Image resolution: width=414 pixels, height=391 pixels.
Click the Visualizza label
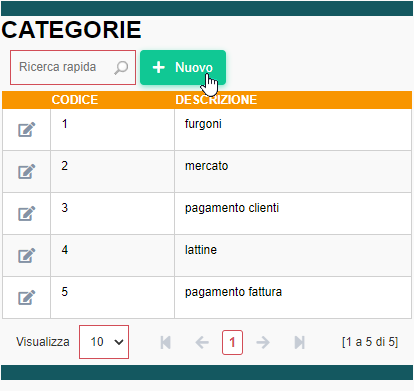point(43,342)
